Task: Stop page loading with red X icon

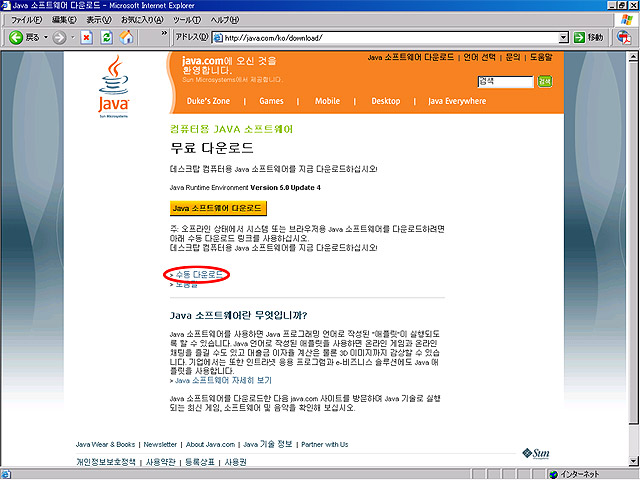Action: pyautogui.click(x=87, y=38)
